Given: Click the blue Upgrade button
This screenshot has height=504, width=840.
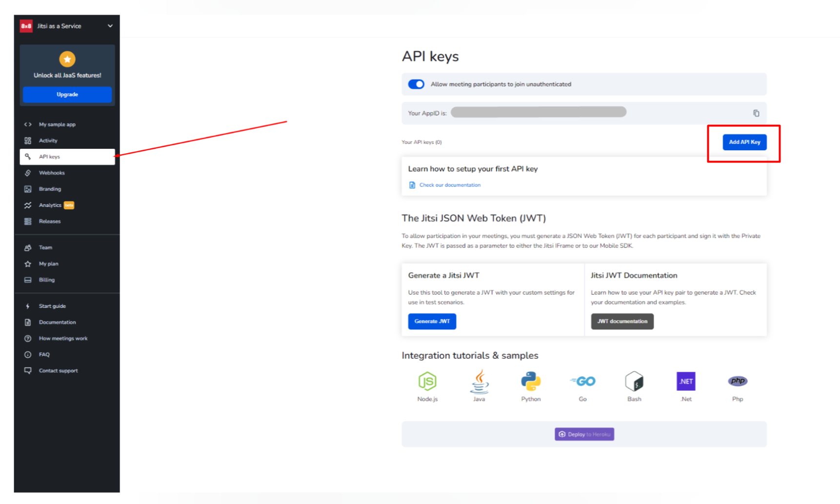Looking at the screenshot, I should point(67,95).
